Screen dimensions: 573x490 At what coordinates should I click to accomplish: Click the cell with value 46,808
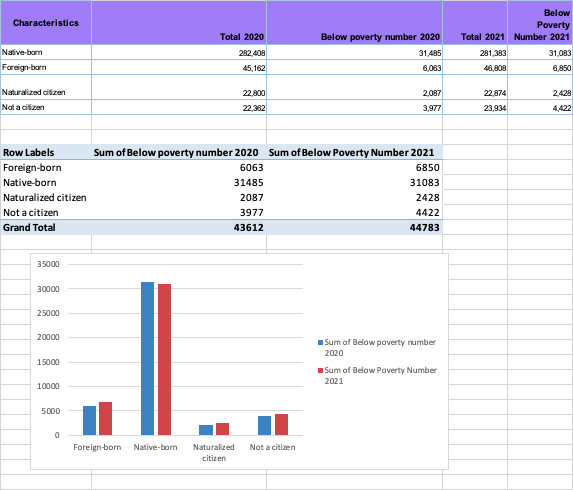click(475, 67)
